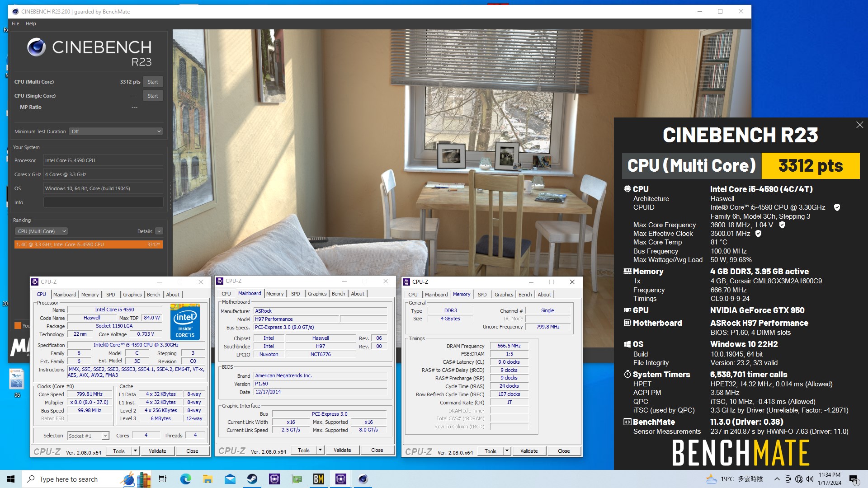Click the orange Your Score legend swatch
868x488 pixels.
[18, 325]
